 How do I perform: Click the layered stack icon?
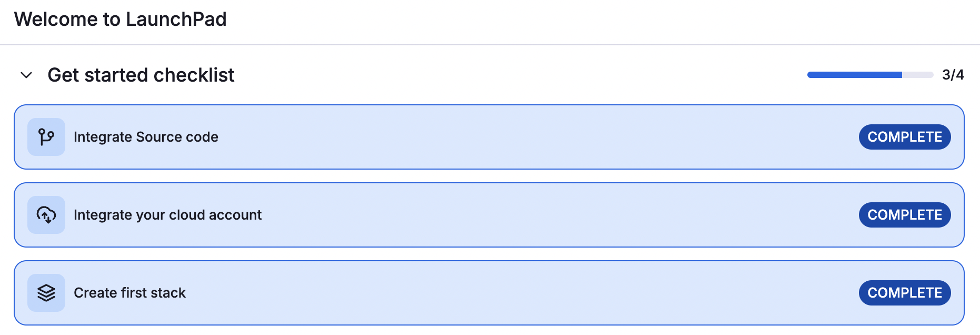click(x=46, y=293)
